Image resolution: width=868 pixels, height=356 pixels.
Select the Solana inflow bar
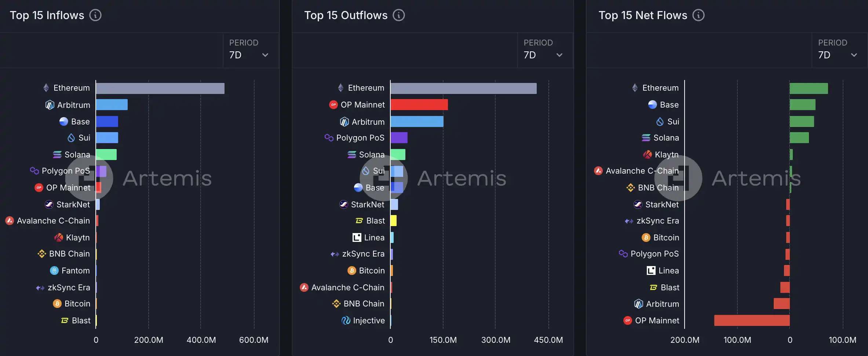(106, 155)
